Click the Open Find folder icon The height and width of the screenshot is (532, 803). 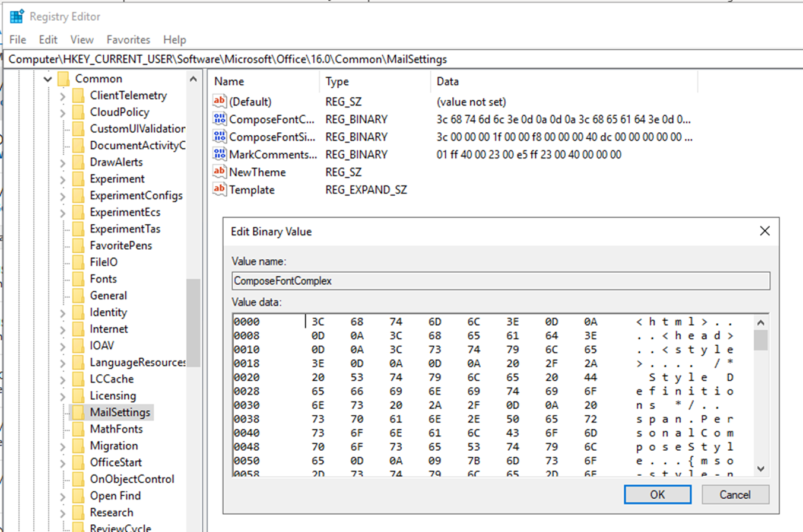coord(78,496)
